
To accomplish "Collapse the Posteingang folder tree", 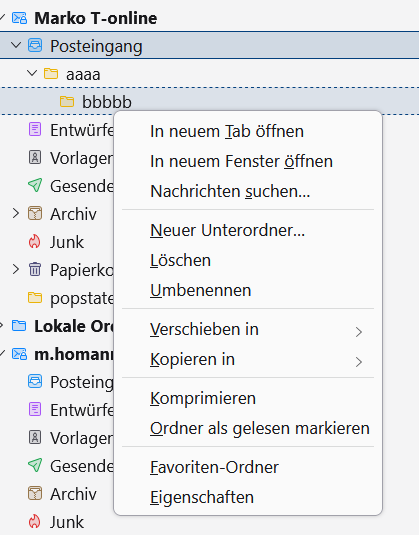I will tap(16, 45).
